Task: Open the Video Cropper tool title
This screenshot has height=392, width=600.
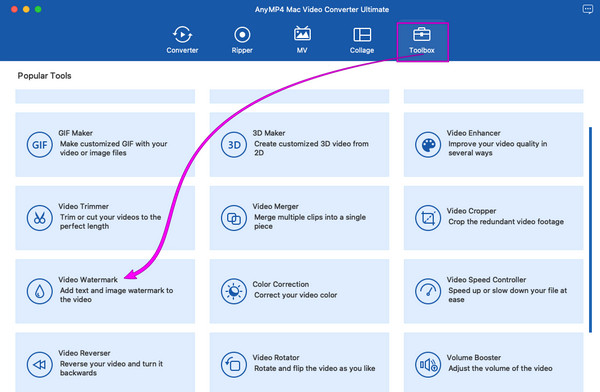Action: [471, 211]
